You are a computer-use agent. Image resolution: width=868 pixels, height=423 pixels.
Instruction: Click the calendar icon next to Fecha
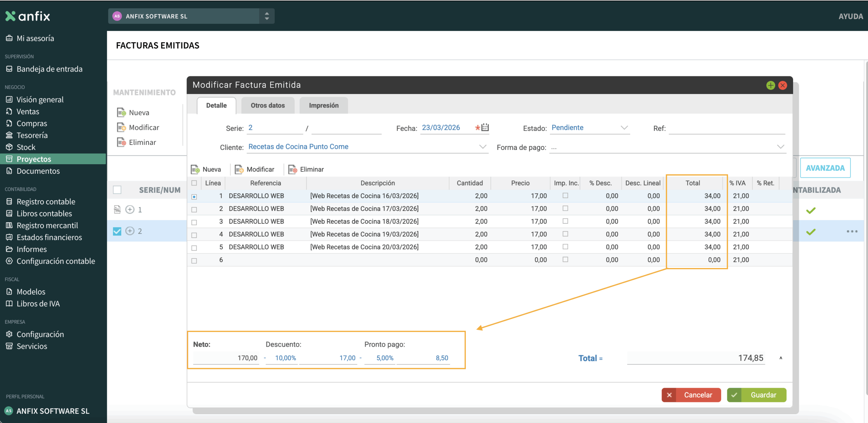pos(485,127)
